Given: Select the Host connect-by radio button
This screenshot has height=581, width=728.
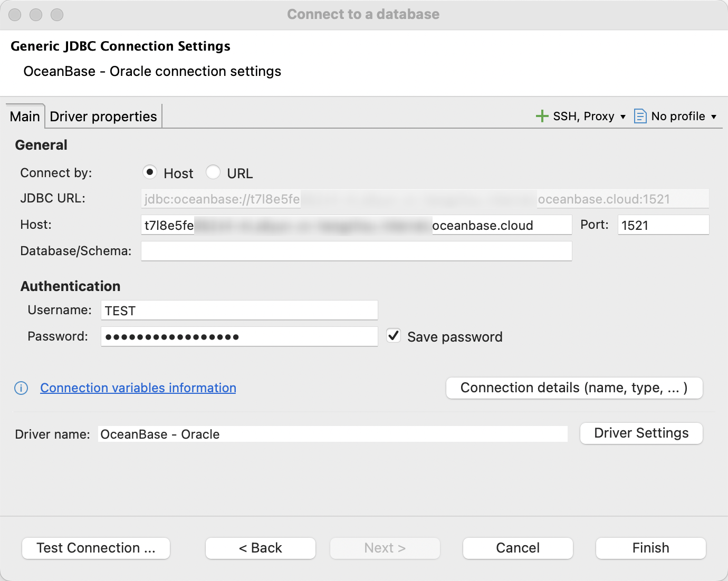Looking at the screenshot, I should 150,172.
